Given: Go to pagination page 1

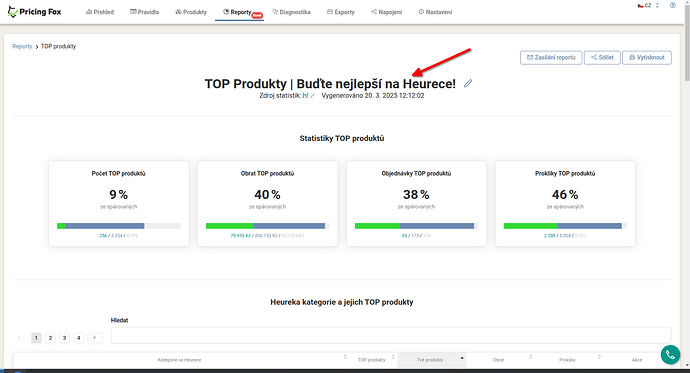Looking at the screenshot, I should pyautogui.click(x=36, y=338).
